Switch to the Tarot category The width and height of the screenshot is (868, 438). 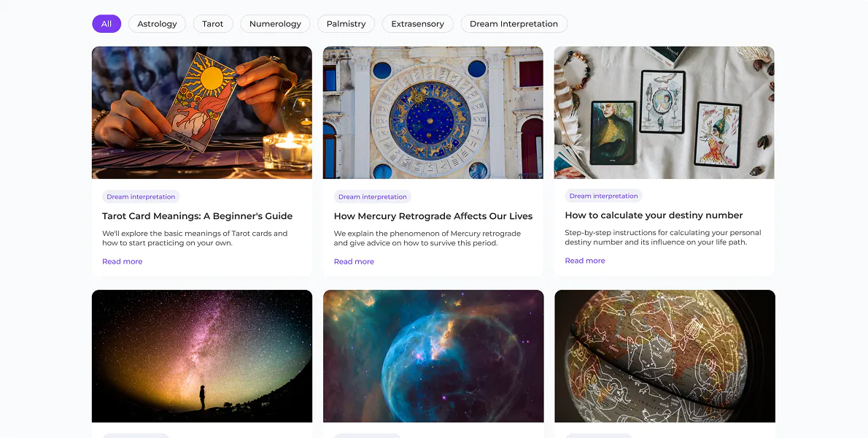(x=212, y=24)
